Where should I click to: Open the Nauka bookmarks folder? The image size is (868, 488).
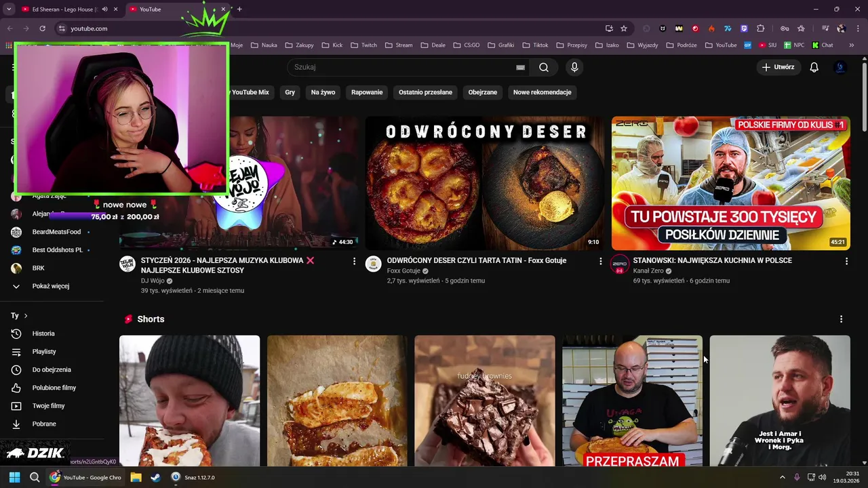tap(264, 45)
